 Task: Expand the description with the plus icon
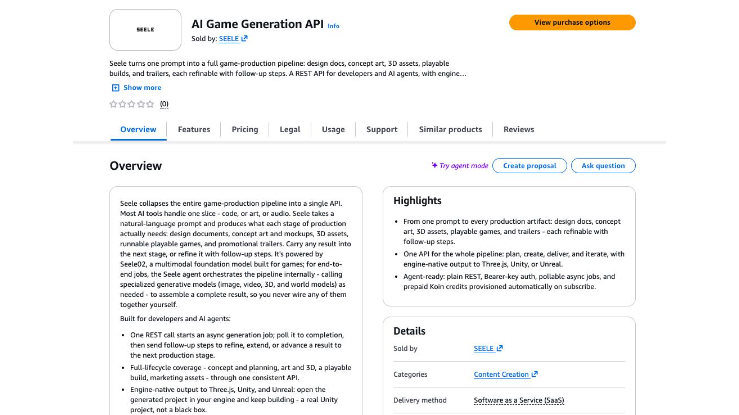click(115, 88)
